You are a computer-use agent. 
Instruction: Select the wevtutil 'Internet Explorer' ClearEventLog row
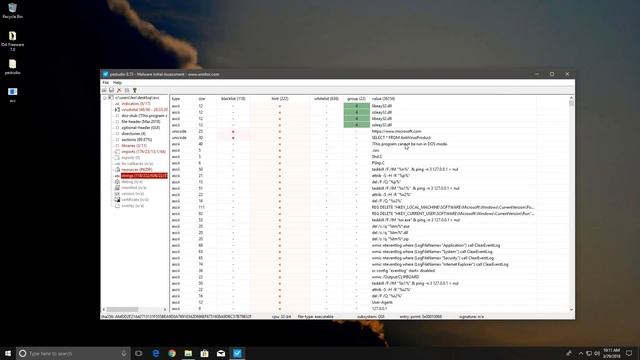point(369,264)
